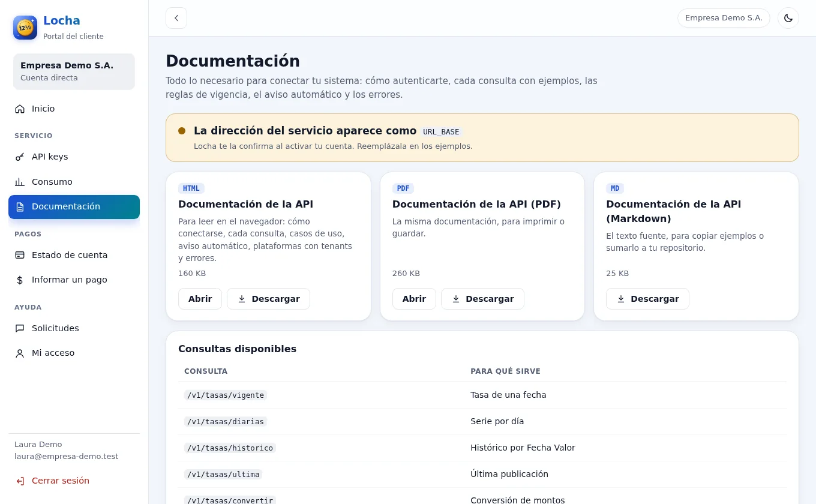Image resolution: width=816 pixels, height=504 pixels.
Task: Open the PDF documentation with Abrir
Action: click(x=414, y=299)
